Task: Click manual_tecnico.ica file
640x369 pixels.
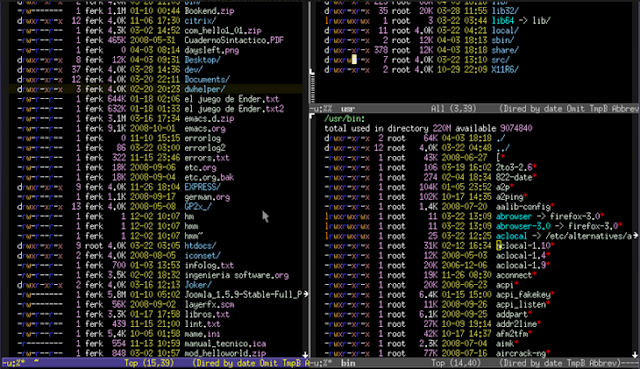Action: [x=225, y=344]
